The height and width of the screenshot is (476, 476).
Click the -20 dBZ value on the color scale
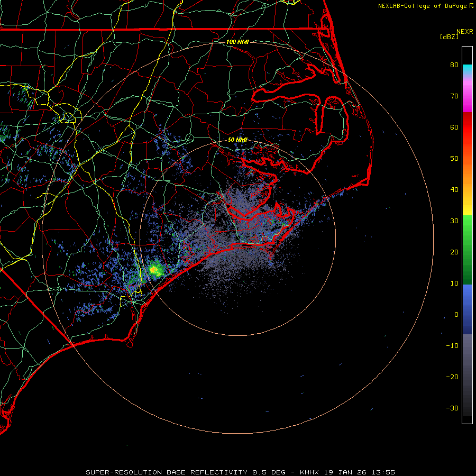(x=452, y=377)
